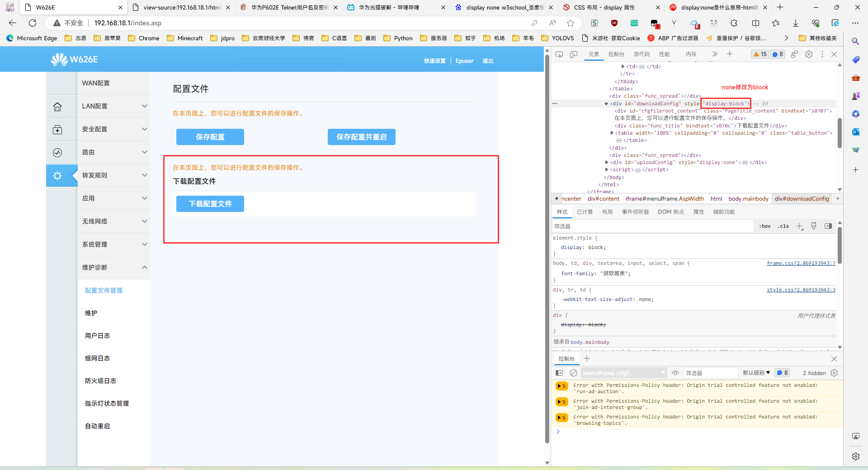This screenshot has width=868, height=470.
Task: Open the 配置文件管理 submenu item
Action: [104, 291]
